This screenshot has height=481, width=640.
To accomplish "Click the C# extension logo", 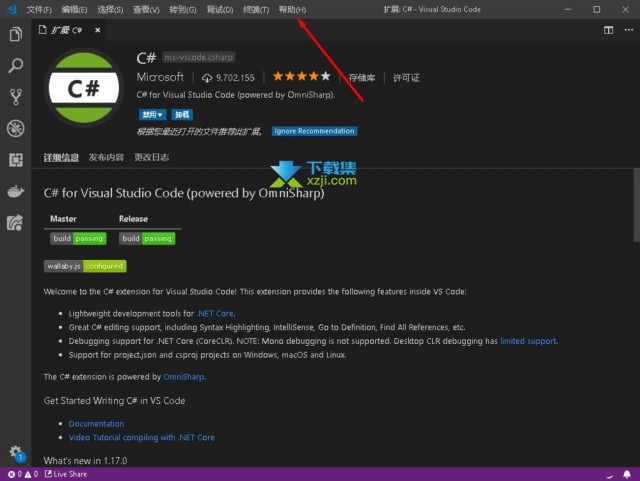I will coord(84,88).
